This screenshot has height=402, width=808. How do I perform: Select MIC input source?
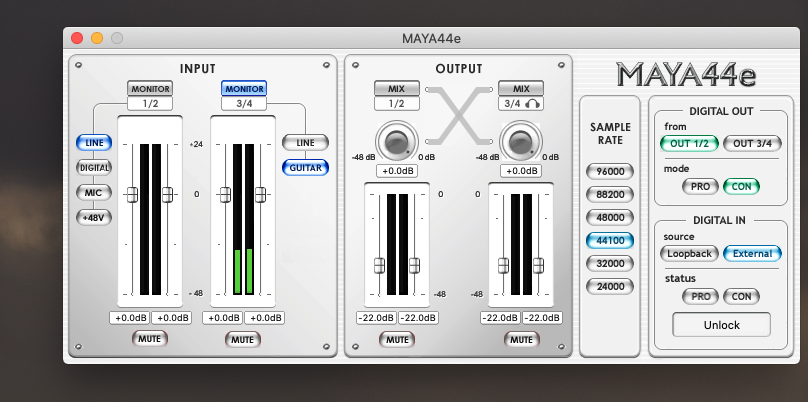pyautogui.click(x=94, y=193)
